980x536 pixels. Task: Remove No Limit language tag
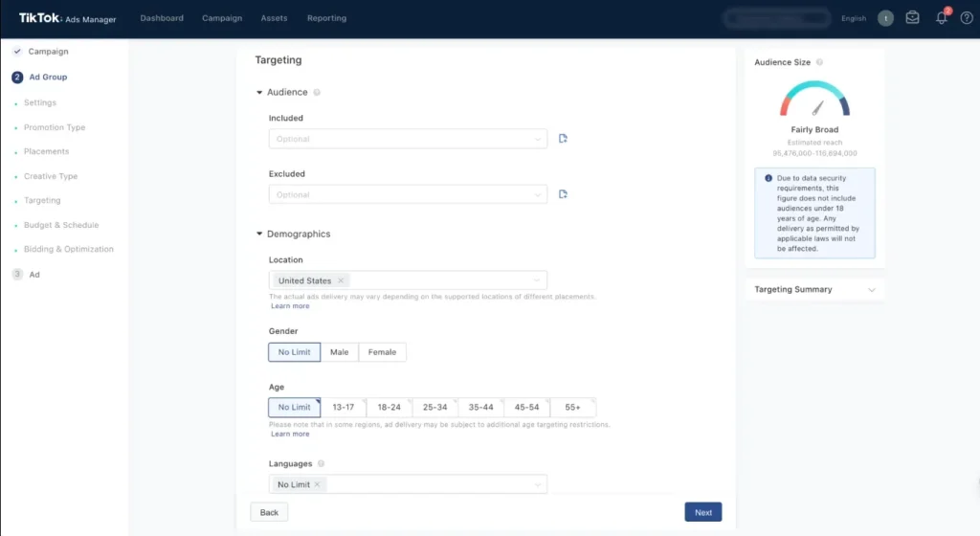(x=317, y=484)
